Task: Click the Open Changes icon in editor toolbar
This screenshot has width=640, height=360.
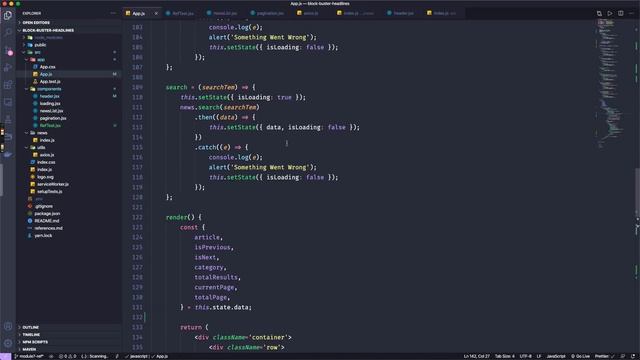Action: [x=599, y=13]
